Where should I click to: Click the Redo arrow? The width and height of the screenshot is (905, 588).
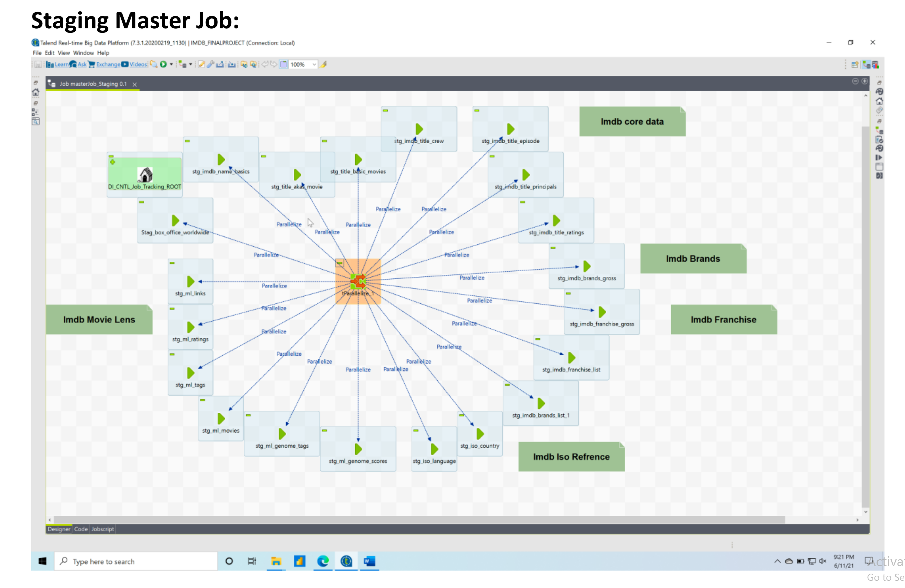point(274,64)
